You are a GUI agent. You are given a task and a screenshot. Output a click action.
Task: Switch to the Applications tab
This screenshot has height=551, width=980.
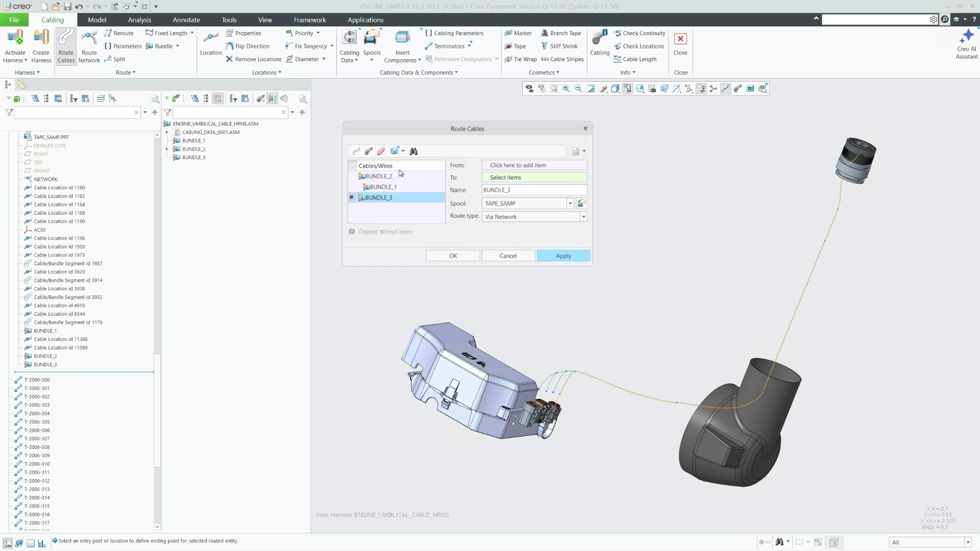pyautogui.click(x=365, y=20)
